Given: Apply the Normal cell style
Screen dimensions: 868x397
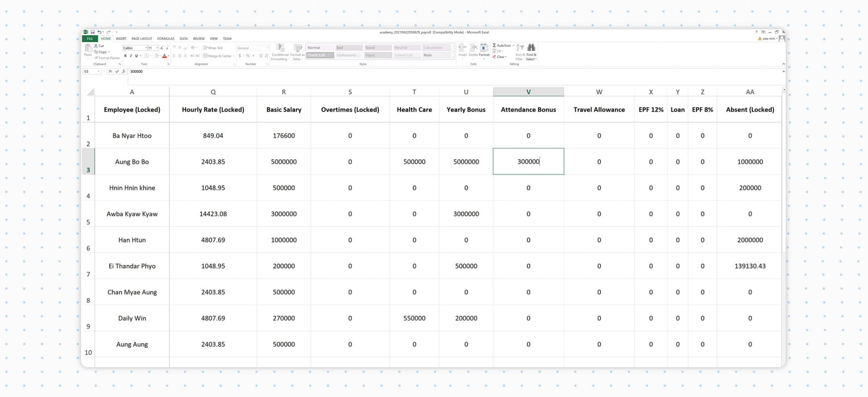Looking at the screenshot, I should tap(320, 48).
